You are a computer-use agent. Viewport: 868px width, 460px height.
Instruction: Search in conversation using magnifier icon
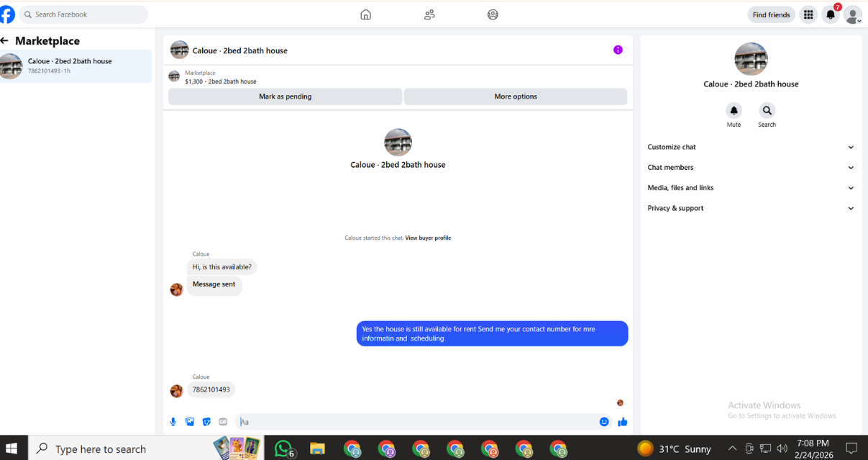click(767, 111)
